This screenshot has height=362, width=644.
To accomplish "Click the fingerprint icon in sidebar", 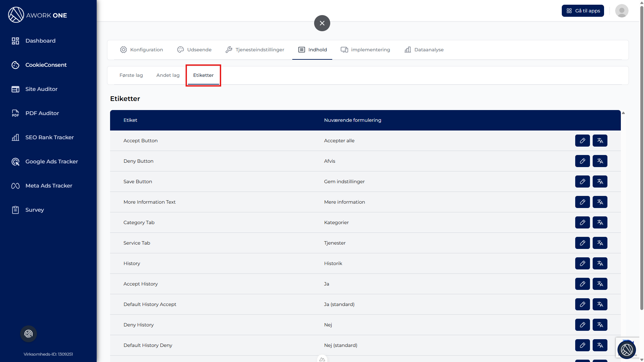I will coord(29,334).
